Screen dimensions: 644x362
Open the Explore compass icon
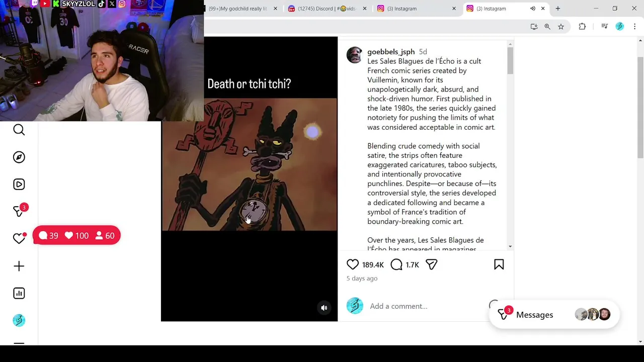point(19,157)
